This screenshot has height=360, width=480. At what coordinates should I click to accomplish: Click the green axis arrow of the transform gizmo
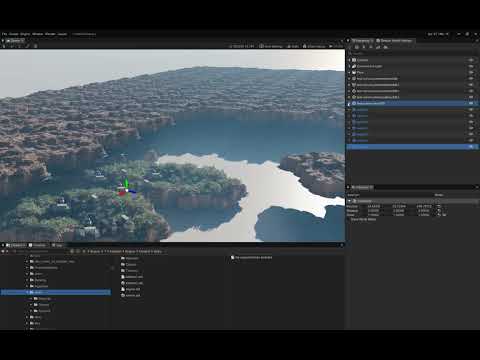[126, 184]
